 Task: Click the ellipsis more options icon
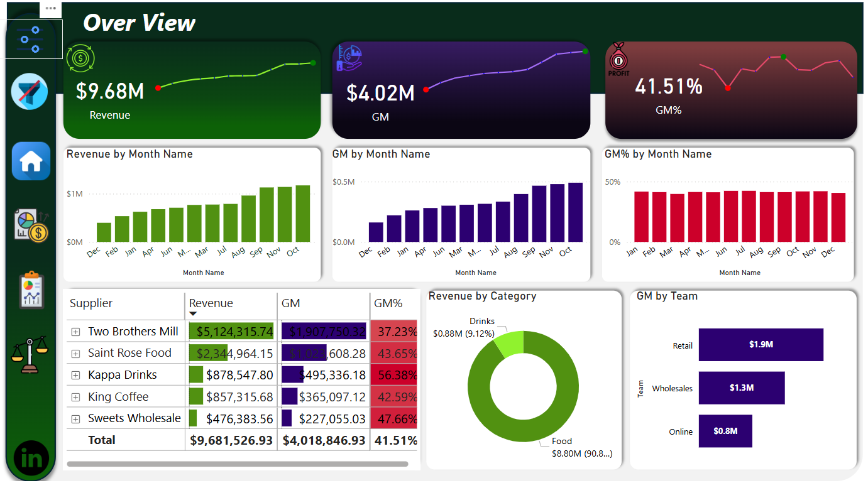(x=50, y=9)
